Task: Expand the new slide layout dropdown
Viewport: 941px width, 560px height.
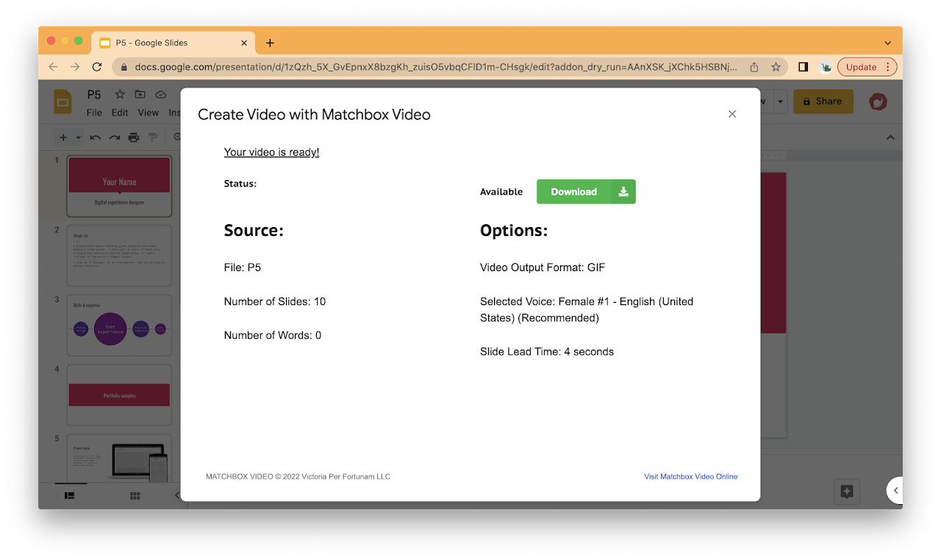Action: coord(78,137)
